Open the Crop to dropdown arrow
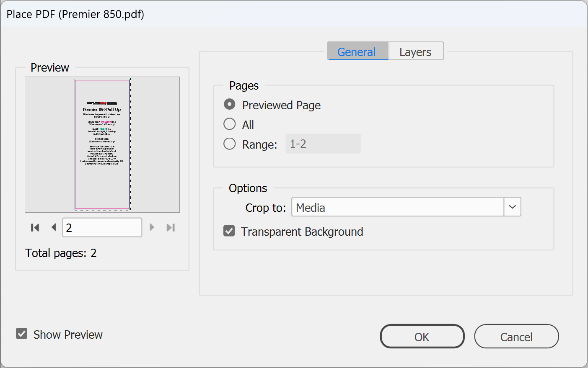 tap(512, 207)
